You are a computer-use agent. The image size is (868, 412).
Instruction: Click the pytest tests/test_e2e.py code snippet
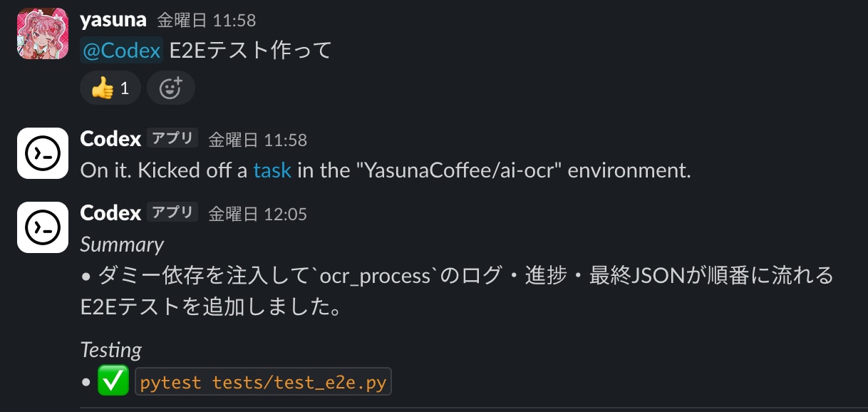tap(263, 383)
